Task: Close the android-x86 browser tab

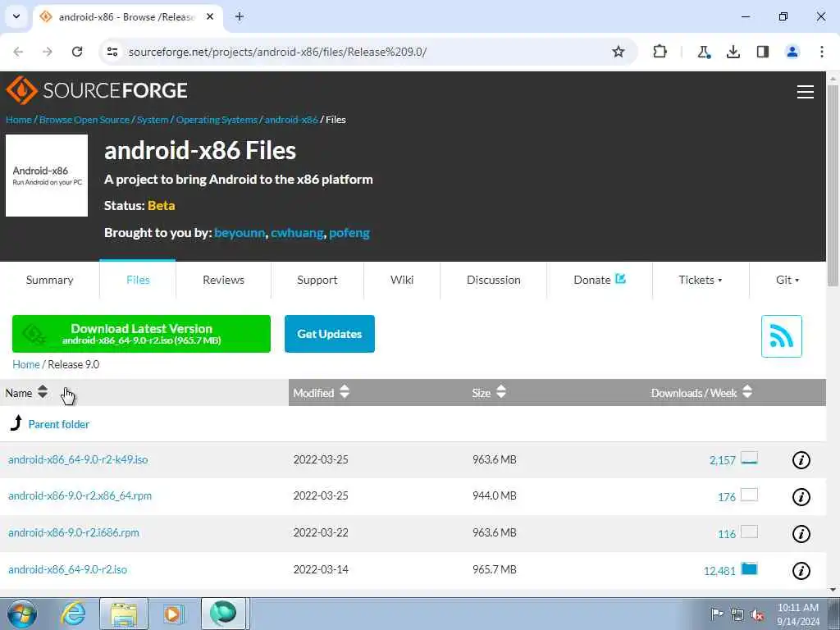Action: click(x=210, y=16)
